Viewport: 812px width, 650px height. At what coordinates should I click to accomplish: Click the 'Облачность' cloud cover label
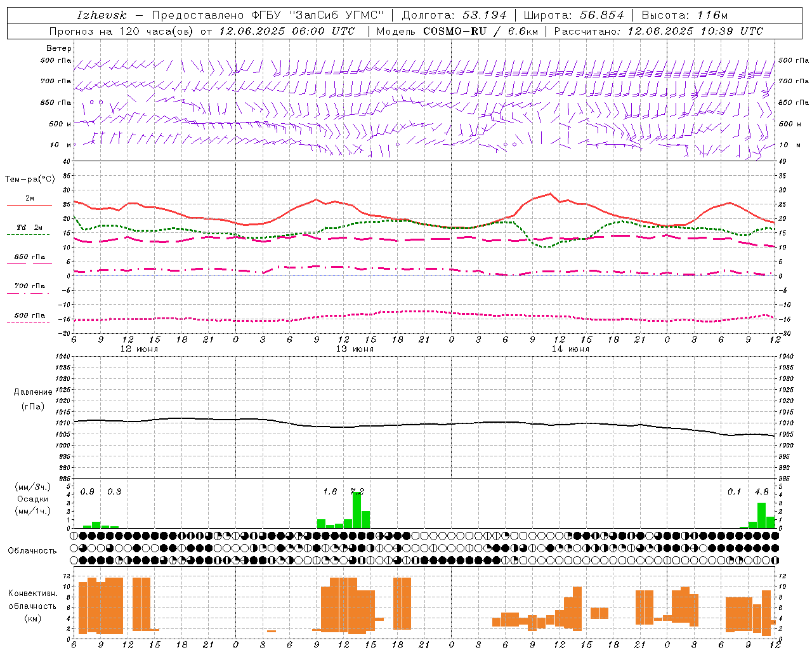pyautogui.click(x=32, y=551)
